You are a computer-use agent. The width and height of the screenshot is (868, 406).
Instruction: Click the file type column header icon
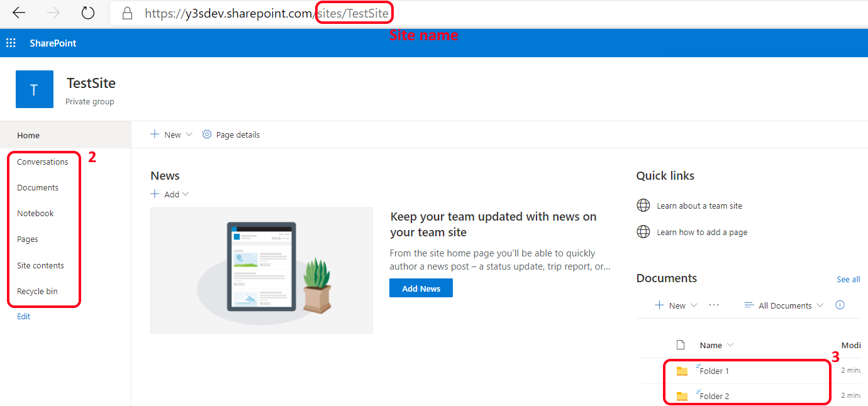pos(680,344)
